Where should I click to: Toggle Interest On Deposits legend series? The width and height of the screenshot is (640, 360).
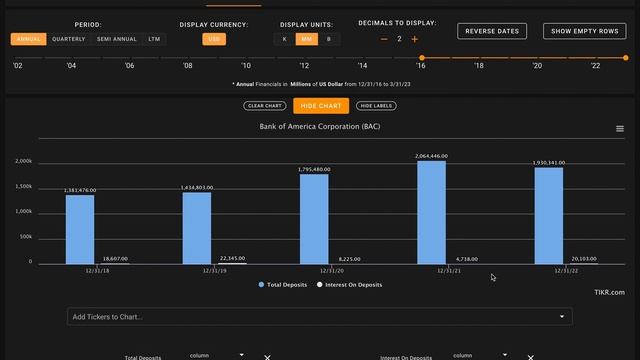click(349, 285)
